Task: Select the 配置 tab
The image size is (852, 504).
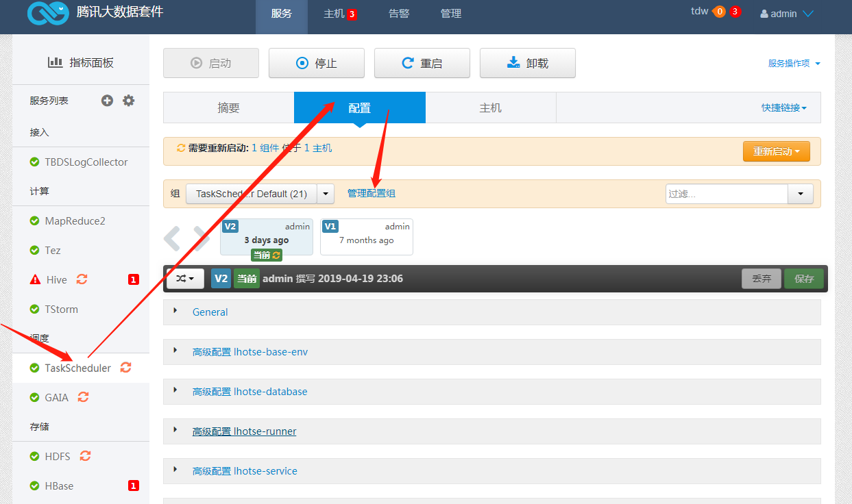Action: click(360, 108)
